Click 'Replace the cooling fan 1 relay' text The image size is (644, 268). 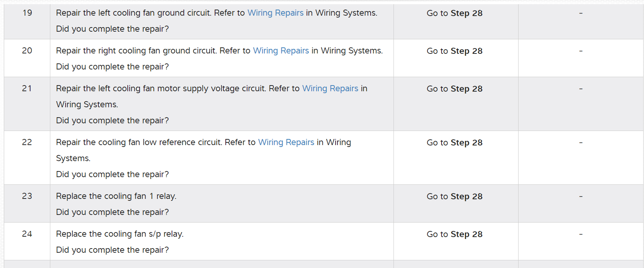[116, 196]
